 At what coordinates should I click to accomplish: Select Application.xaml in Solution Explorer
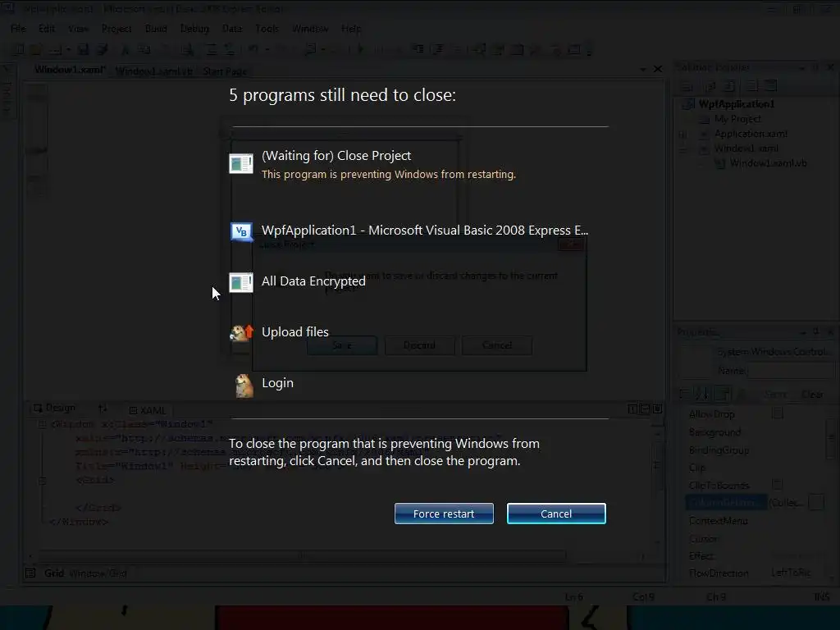[751, 134]
